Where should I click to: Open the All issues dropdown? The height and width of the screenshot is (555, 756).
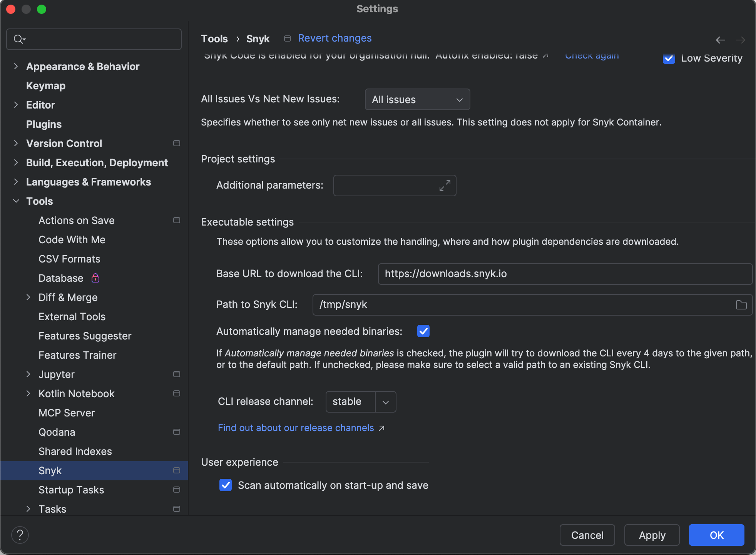417,99
